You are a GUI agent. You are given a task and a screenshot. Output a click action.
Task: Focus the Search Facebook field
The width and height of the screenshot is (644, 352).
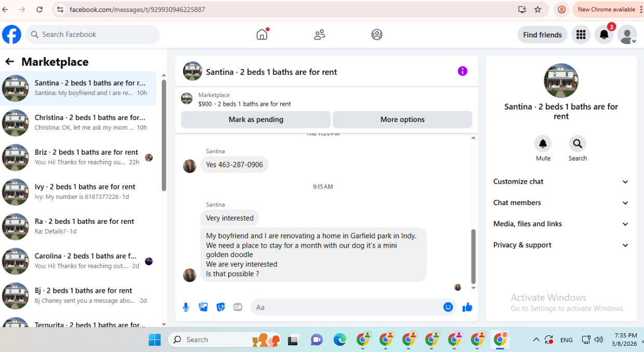[x=93, y=34]
